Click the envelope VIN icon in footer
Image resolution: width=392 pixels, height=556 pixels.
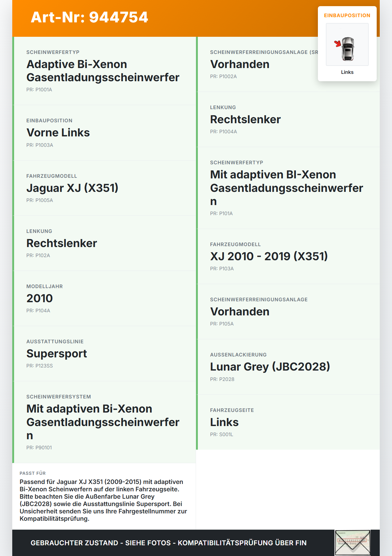click(352, 543)
